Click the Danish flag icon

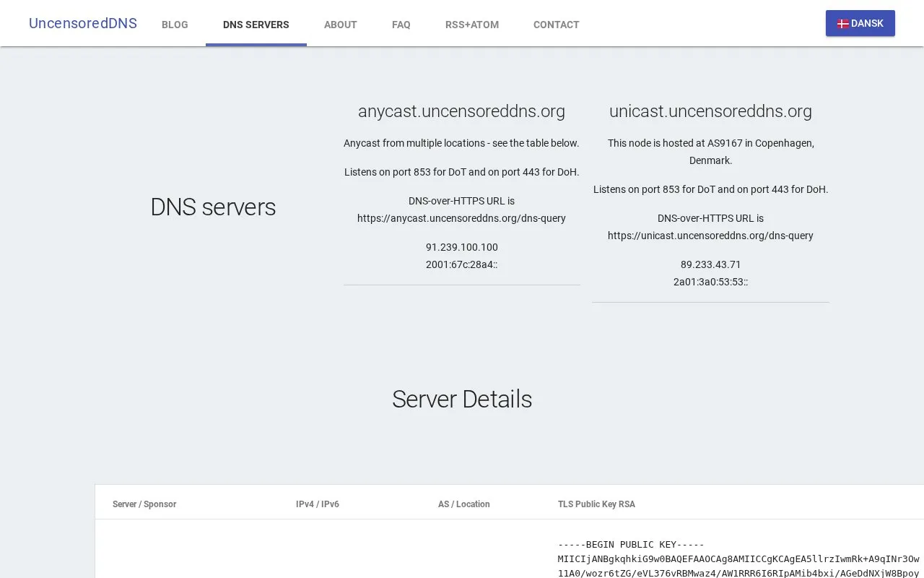tap(842, 24)
